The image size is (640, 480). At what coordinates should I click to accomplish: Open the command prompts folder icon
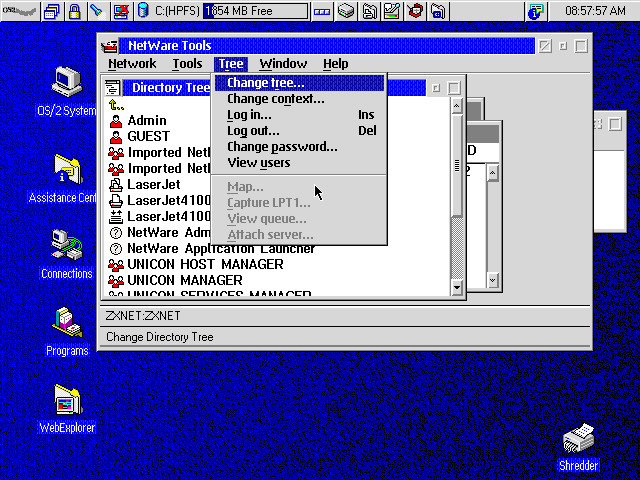click(x=438, y=11)
